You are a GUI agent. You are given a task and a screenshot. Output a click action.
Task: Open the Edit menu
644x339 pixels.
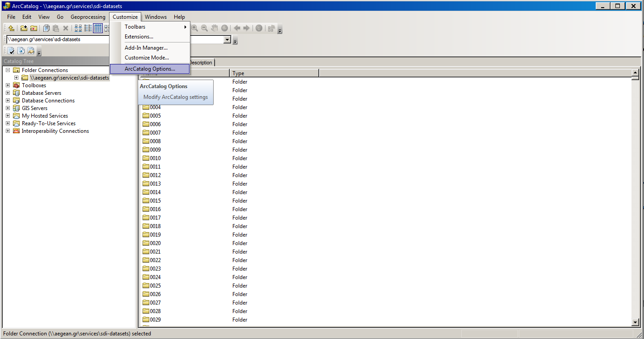tap(27, 17)
